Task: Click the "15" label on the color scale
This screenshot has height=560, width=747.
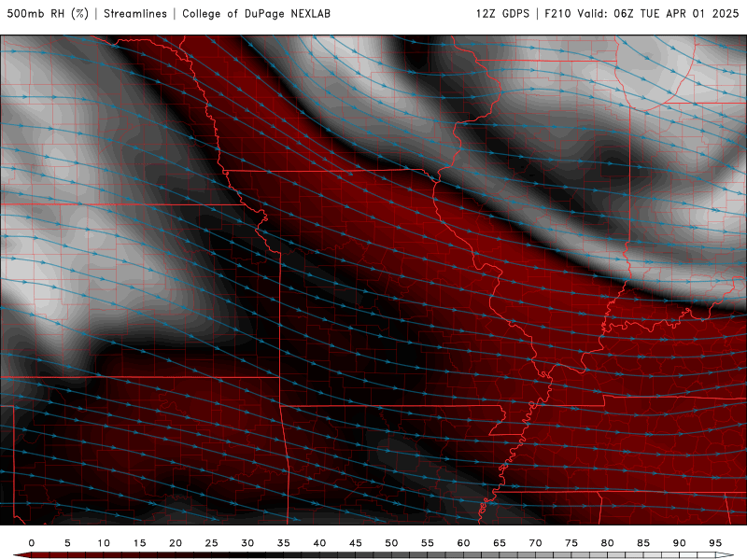Action: (x=139, y=543)
